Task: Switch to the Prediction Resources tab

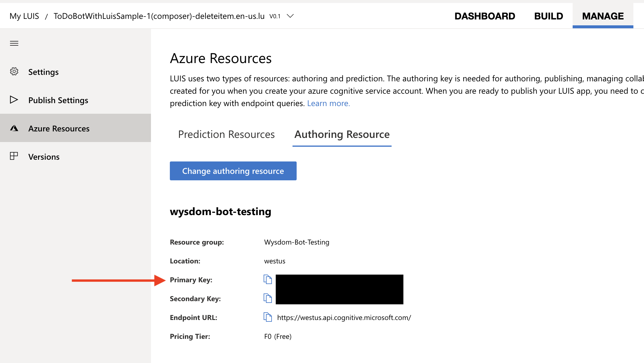Action: [x=226, y=134]
